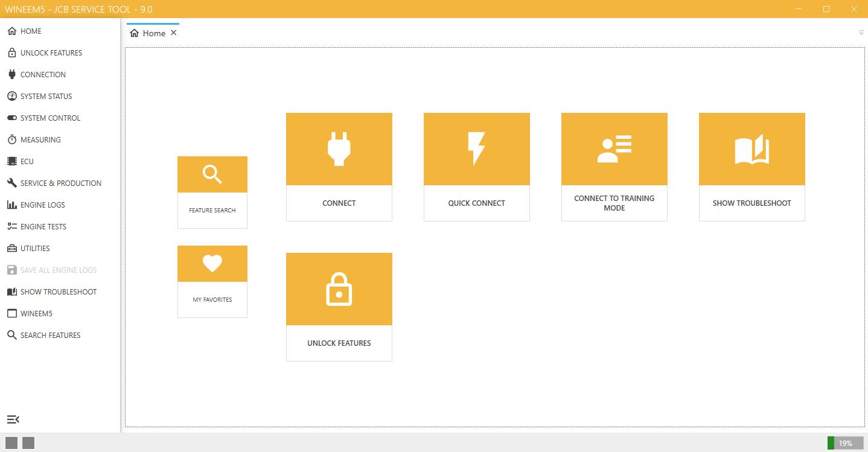The width and height of the screenshot is (868, 452).
Task: Click the padlock icon on Unlock Features tile
Action: tap(339, 289)
